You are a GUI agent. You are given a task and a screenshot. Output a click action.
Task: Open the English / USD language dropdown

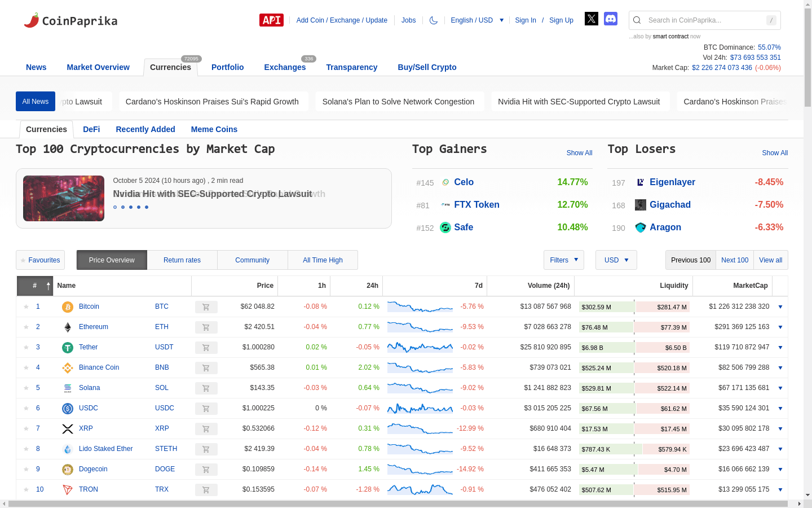[x=477, y=20]
